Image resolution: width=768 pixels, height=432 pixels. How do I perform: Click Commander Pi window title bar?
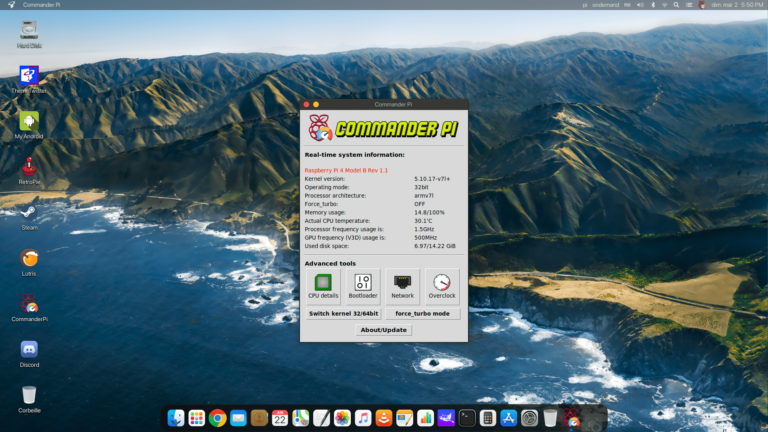point(384,104)
